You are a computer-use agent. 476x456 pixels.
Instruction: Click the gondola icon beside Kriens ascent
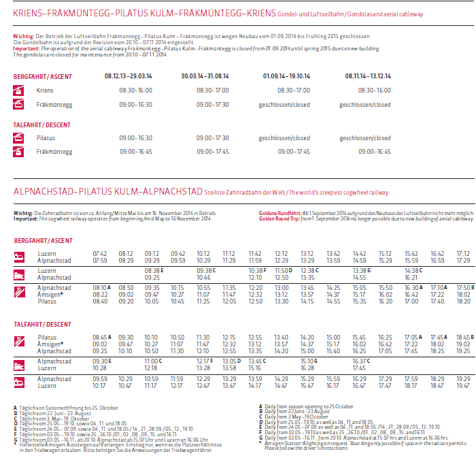click(x=20, y=91)
